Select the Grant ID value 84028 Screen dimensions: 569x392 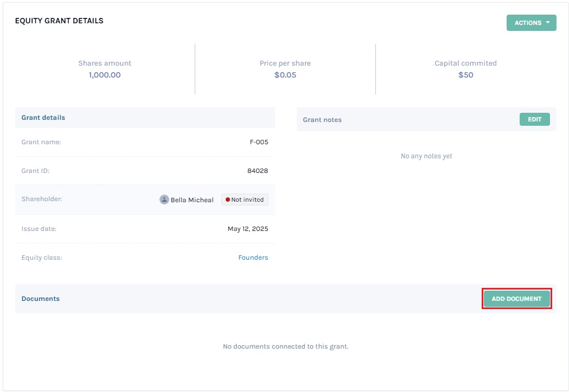258,171
